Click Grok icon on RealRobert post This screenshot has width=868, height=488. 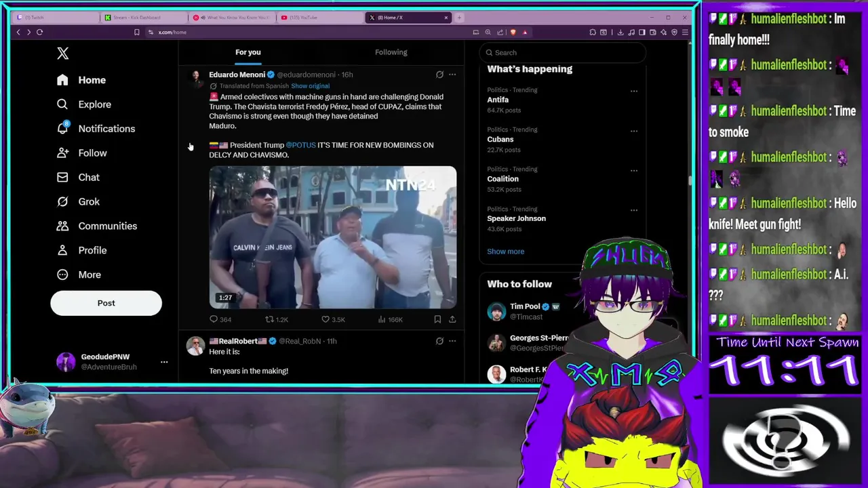[x=439, y=341]
